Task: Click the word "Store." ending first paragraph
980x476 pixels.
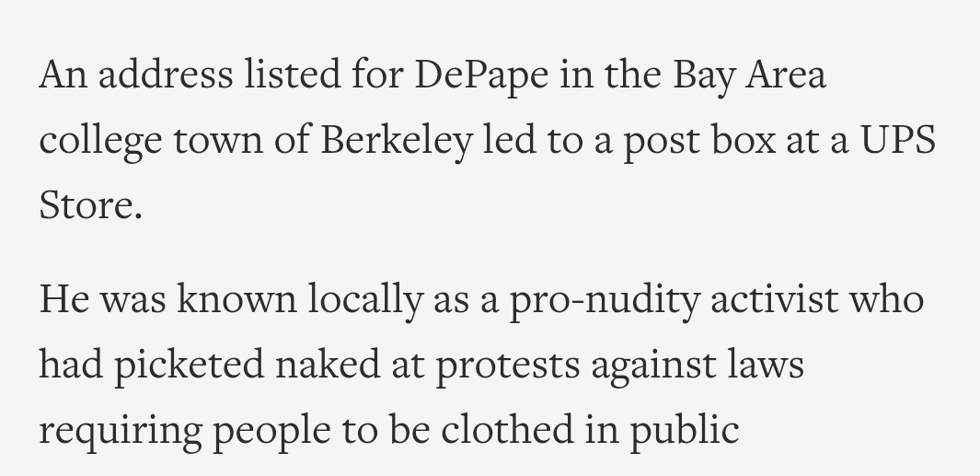Action: (x=90, y=205)
